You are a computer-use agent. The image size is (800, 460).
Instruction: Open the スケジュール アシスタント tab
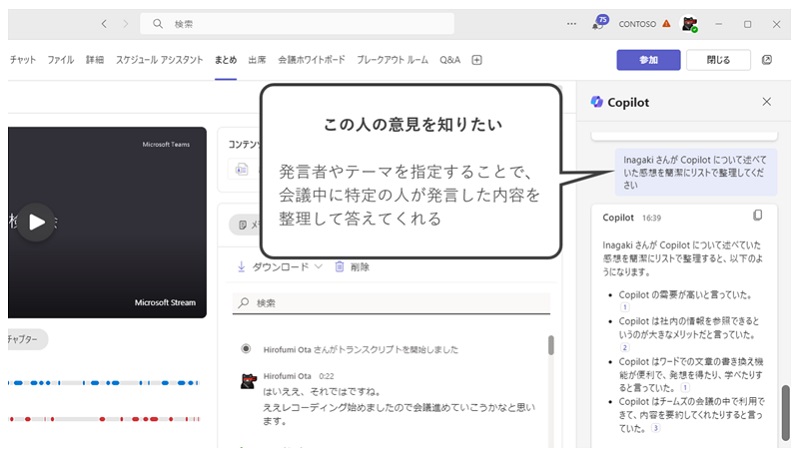click(x=159, y=60)
